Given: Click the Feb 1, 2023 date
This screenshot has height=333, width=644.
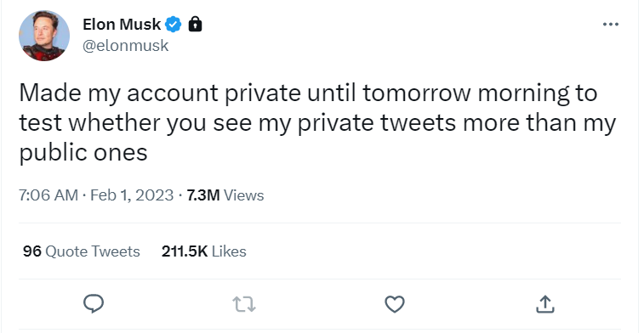Looking at the screenshot, I should tap(132, 195).
